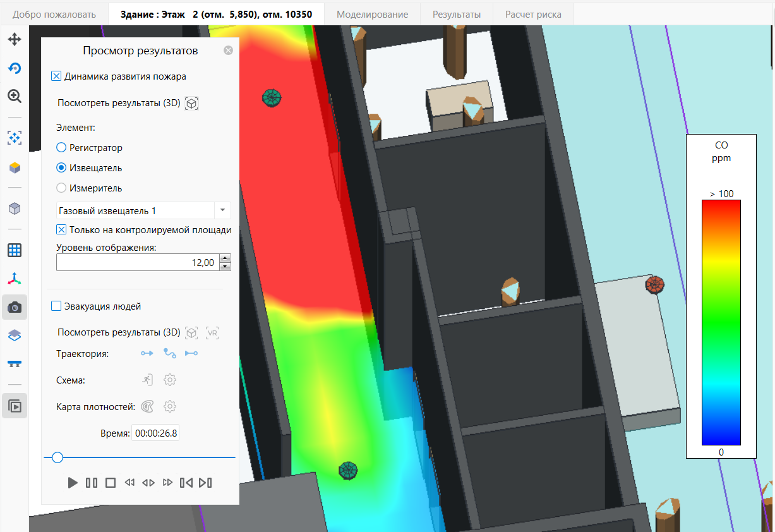775x532 pixels.
Task: Toggle the results playback panel icon
Action: pos(14,406)
